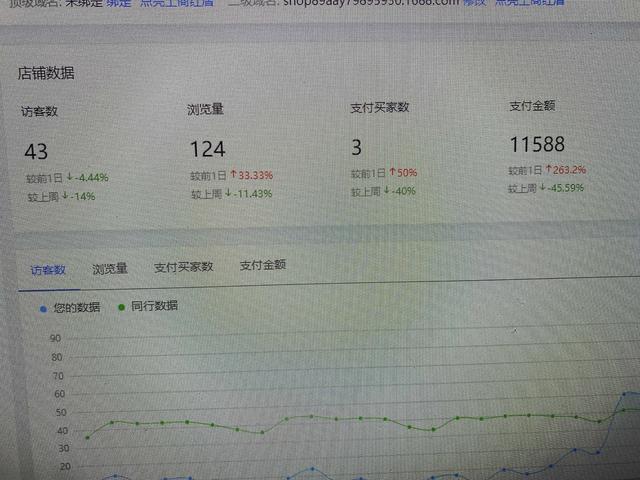This screenshot has height=480, width=640.
Task: Open the 支付买家数 chart tab
Action: [184, 267]
